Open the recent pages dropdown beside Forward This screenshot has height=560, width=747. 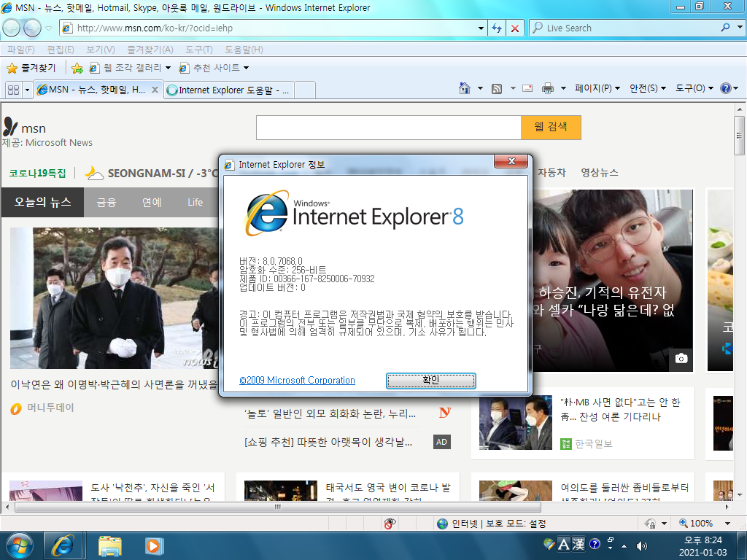pos(48,28)
